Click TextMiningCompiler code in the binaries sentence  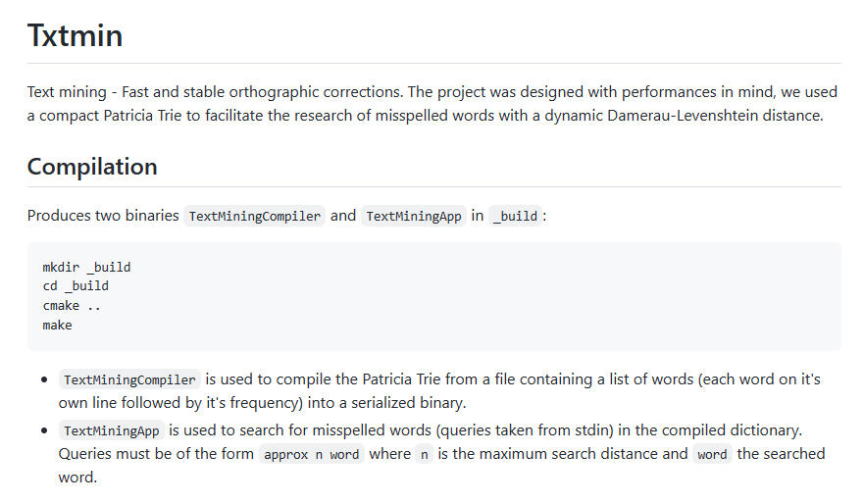[254, 217]
